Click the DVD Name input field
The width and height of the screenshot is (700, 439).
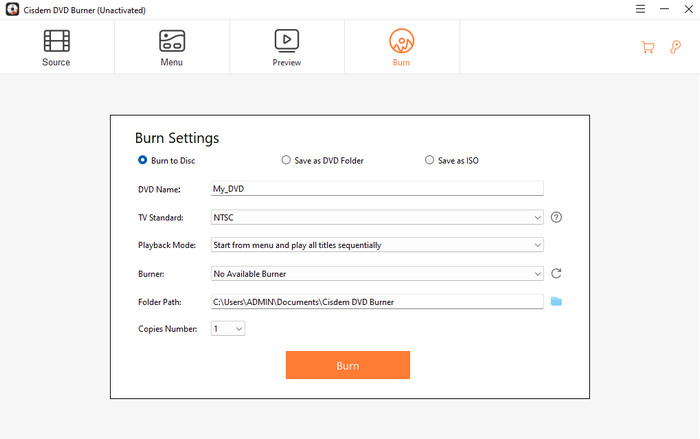(377, 189)
